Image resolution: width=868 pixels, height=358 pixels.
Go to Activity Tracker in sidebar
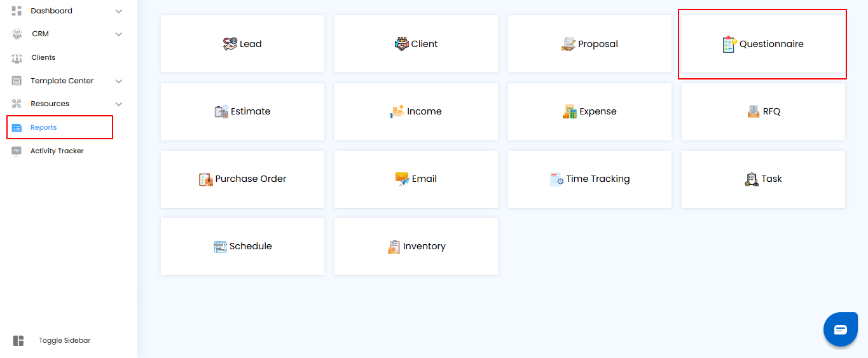[x=57, y=151]
